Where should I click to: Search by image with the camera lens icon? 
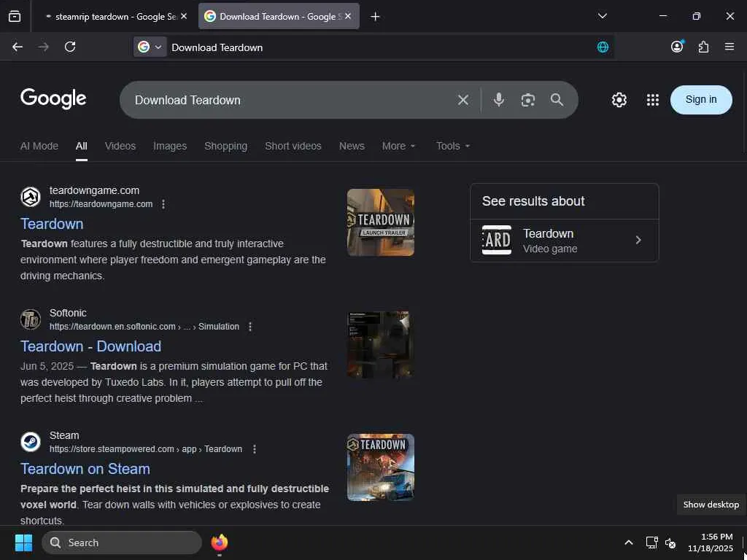528,100
